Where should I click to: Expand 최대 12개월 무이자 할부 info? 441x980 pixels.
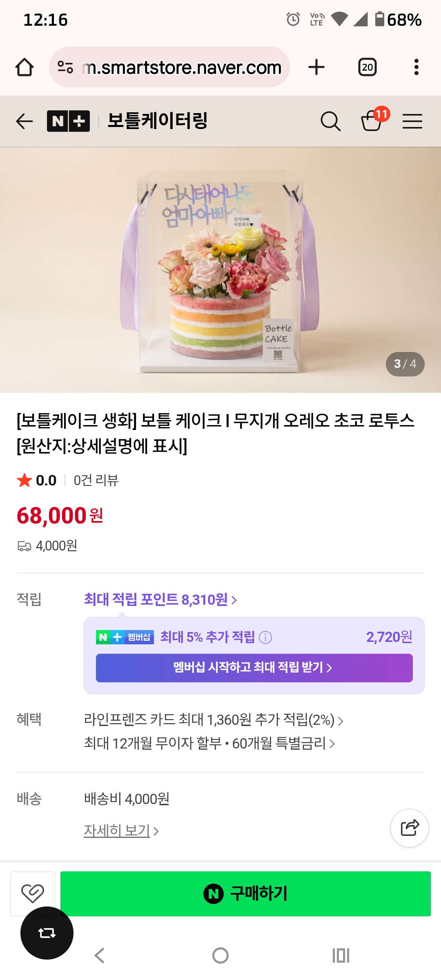[x=209, y=743]
